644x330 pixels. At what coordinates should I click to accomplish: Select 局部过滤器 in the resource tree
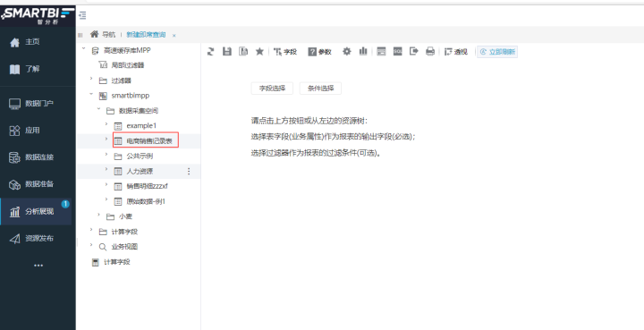(x=128, y=65)
